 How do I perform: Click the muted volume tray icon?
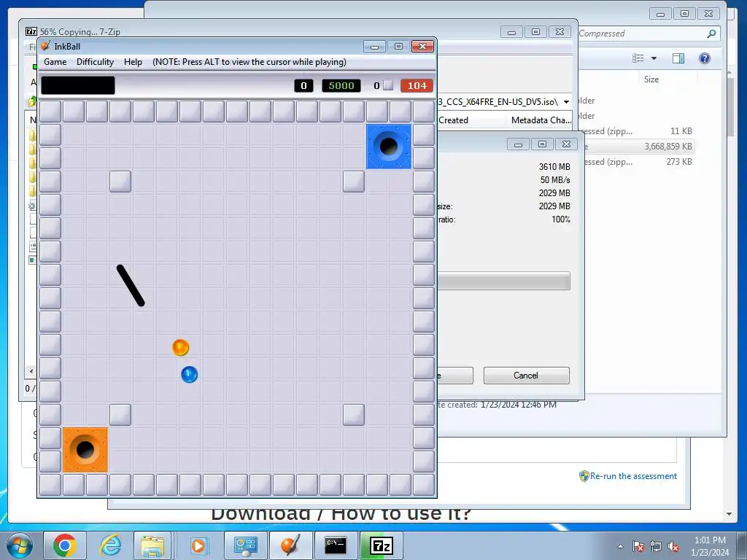[673, 546]
